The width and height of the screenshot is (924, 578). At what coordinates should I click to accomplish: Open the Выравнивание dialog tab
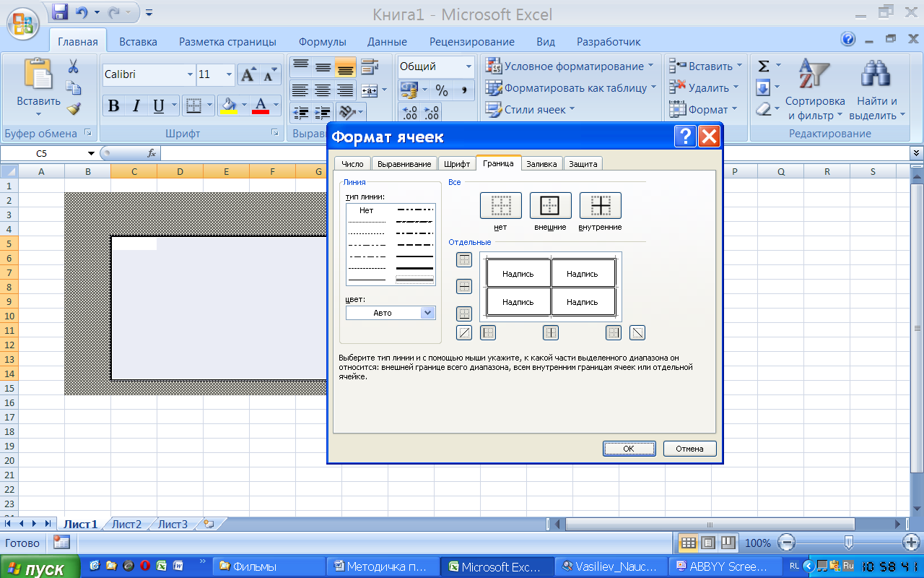[x=405, y=164]
